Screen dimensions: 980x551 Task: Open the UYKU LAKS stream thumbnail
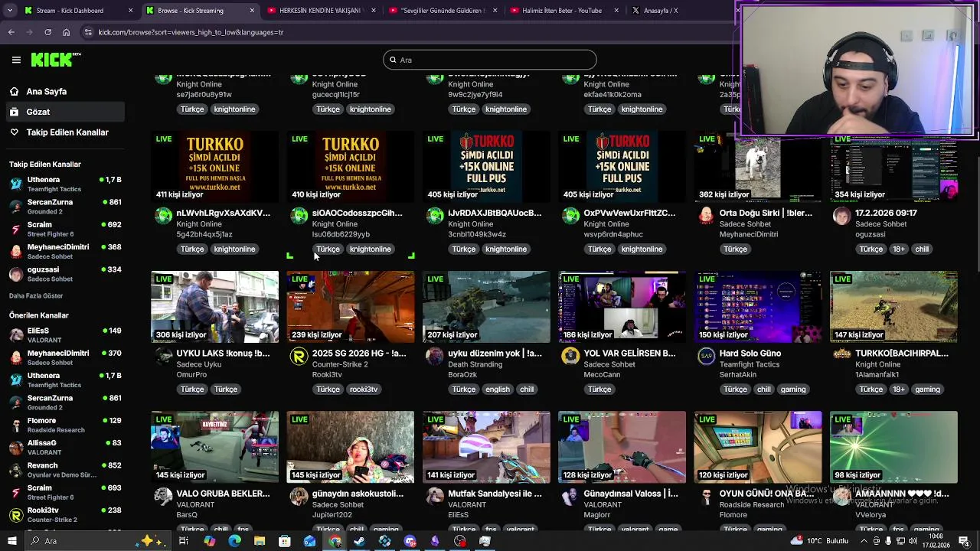tap(214, 307)
